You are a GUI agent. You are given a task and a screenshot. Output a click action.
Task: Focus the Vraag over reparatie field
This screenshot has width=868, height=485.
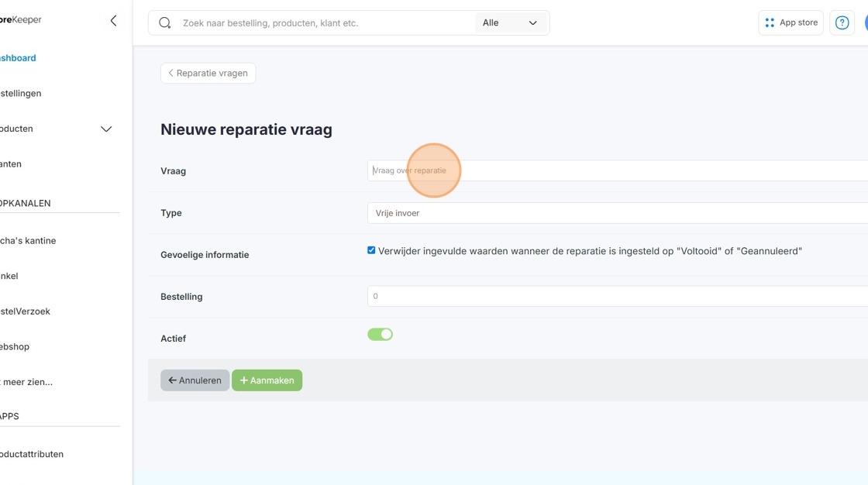(x=618, y=170)
